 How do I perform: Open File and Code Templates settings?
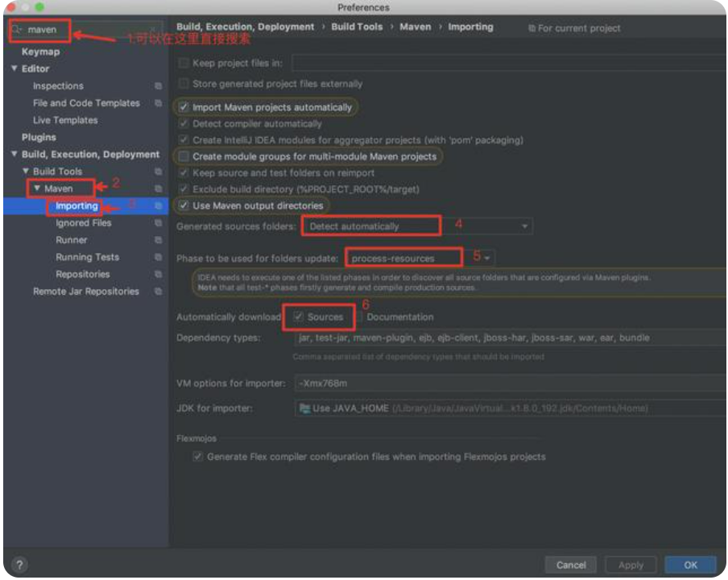pos(86,103)
